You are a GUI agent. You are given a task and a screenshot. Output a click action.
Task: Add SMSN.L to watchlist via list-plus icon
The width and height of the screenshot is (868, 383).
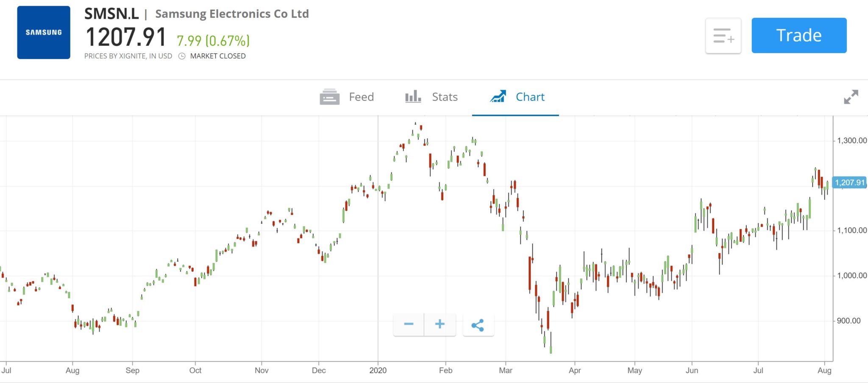[723, 36]
